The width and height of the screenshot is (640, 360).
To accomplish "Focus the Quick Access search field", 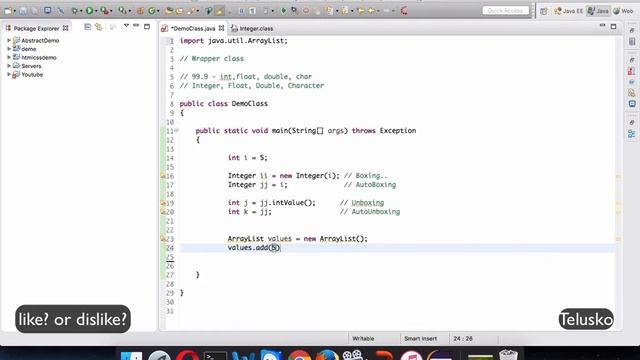I will click(x=505, y=11).
